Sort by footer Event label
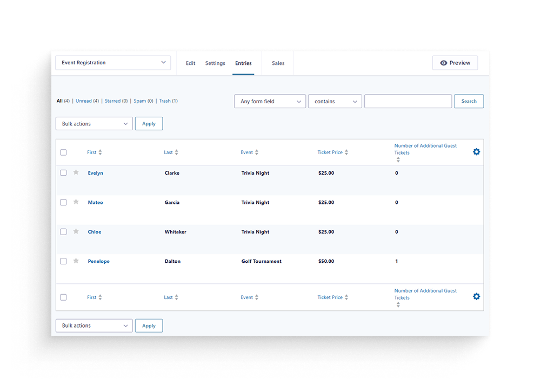541x392 pixels. (x=246, y=297)
